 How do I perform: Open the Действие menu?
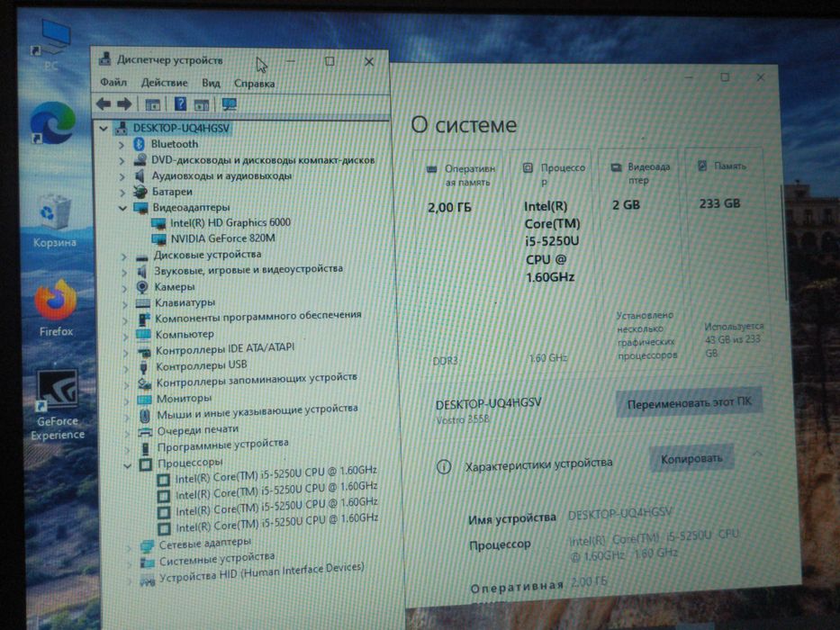tap(165, 83)
